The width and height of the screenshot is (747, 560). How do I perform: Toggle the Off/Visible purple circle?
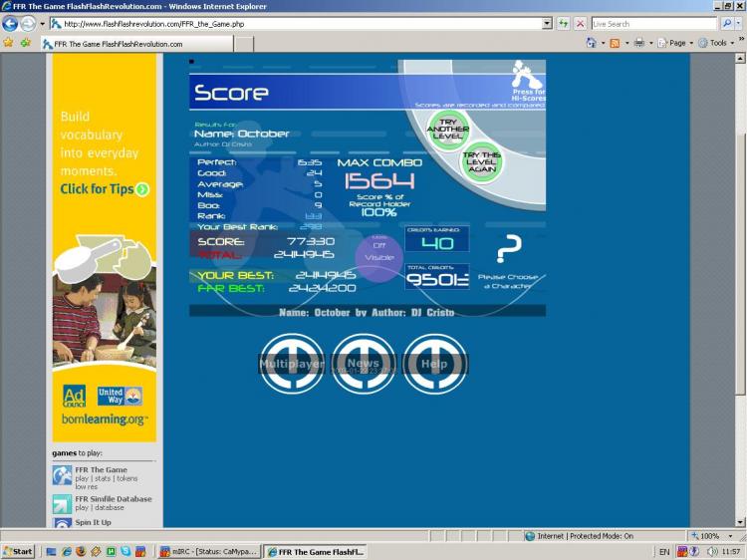tap(378, 256)
